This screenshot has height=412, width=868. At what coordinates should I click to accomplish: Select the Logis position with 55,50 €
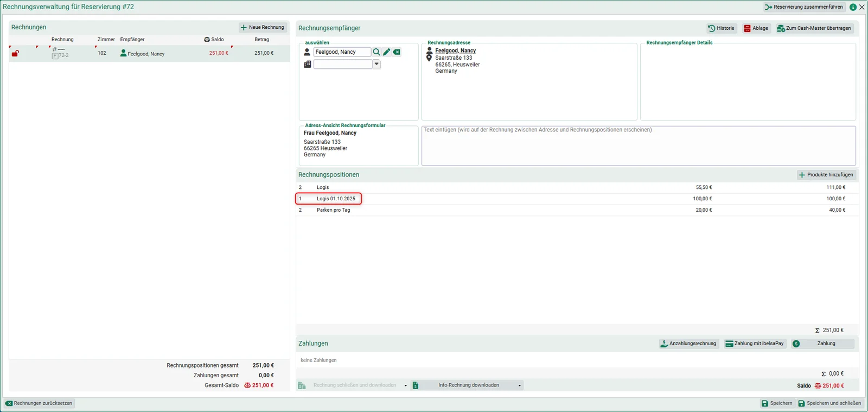tap(577, 187)
